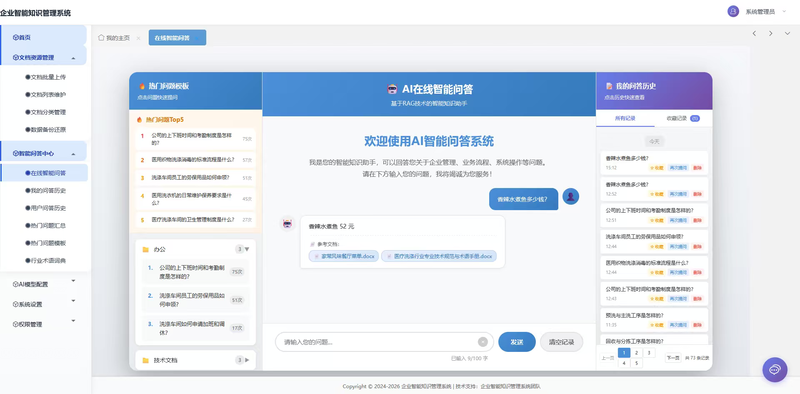Open the 医疗洗涤行业专业技术规范与术语手册.docx reference
The image size is (800, 394).
(439, 256)
